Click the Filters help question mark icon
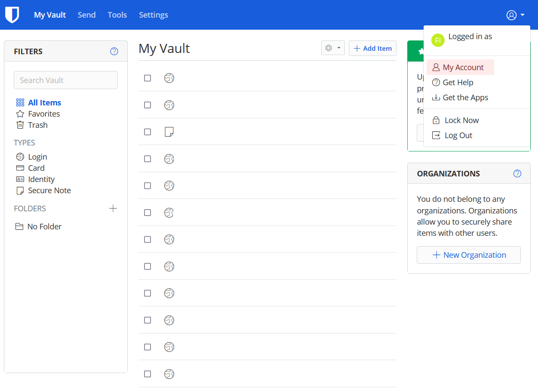 114,51
